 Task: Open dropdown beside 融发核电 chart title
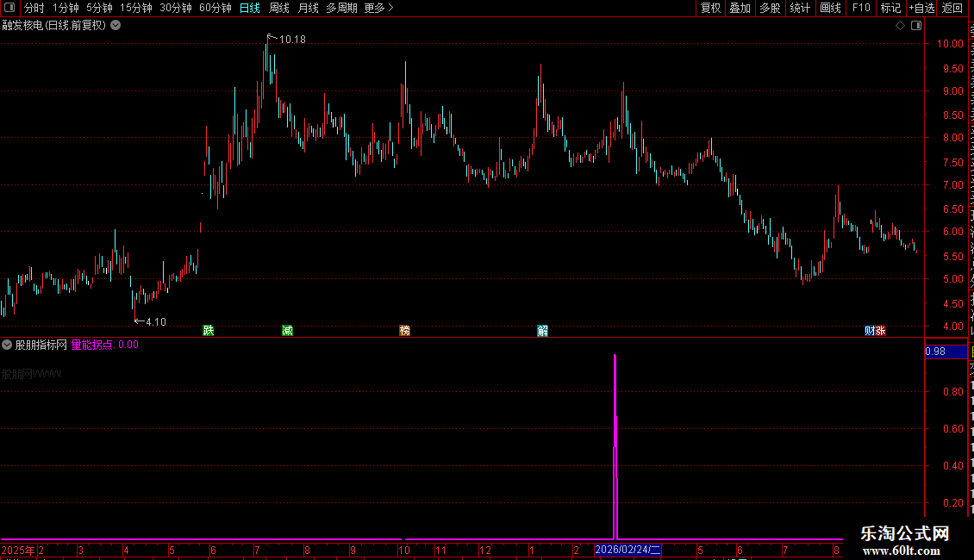(116, 26)
